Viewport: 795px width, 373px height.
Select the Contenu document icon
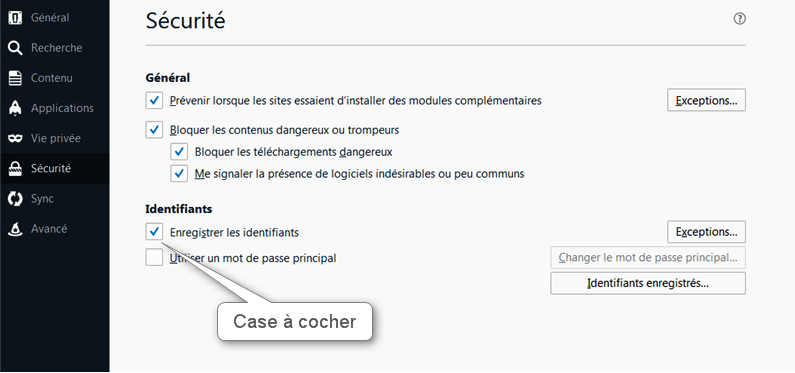pos(16,78)
